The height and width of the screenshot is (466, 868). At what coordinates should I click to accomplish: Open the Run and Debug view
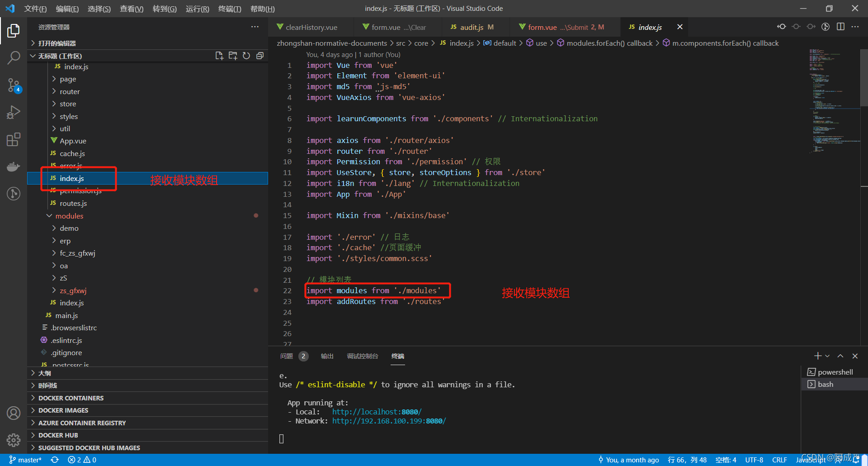[14, 112]
